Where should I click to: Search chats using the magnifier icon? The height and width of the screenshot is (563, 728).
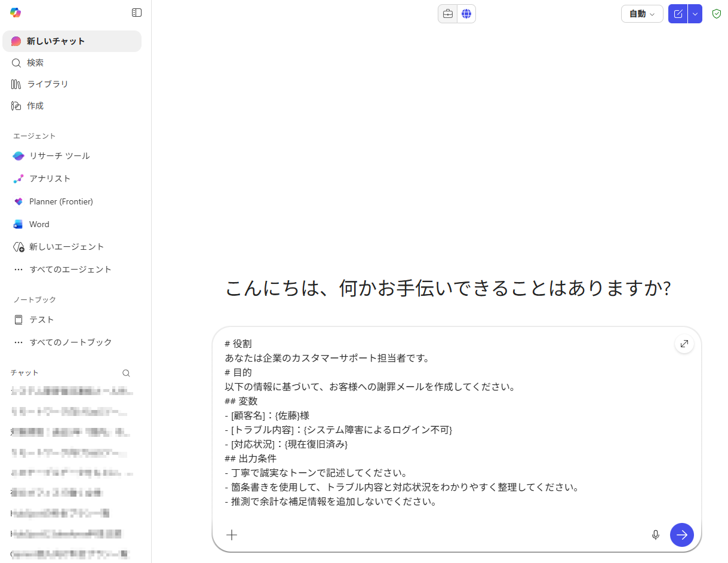[126, 373]
